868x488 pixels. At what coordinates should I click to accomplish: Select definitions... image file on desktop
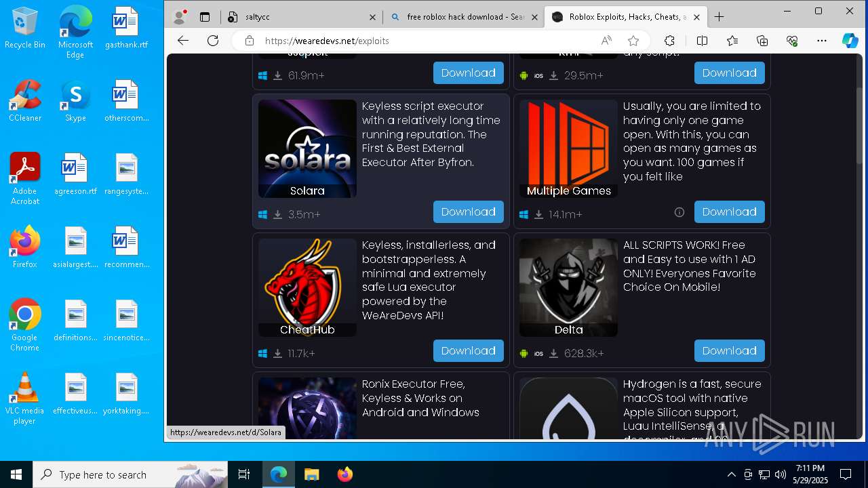(75, 321)
